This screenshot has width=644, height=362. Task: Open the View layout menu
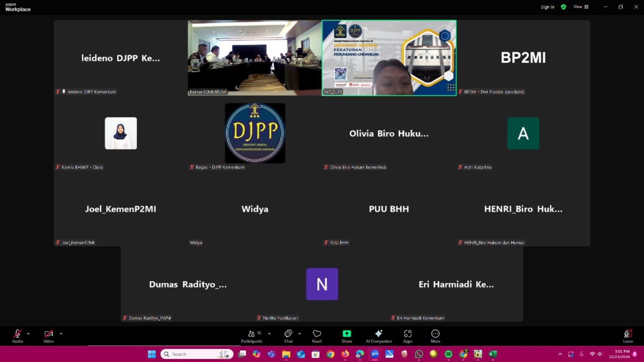[581, 7]
